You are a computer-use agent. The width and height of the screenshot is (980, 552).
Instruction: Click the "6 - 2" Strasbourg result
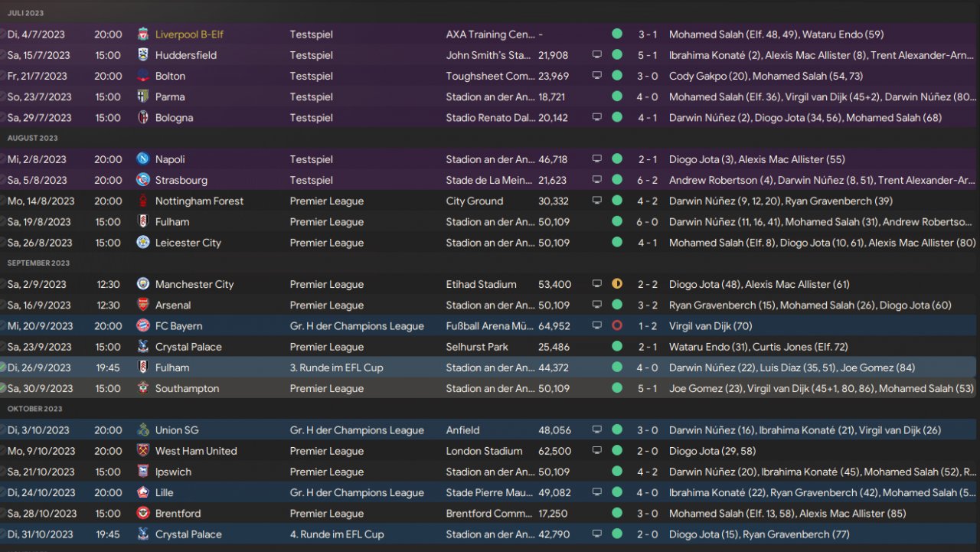pyautogui.click(x=648, y=180)
